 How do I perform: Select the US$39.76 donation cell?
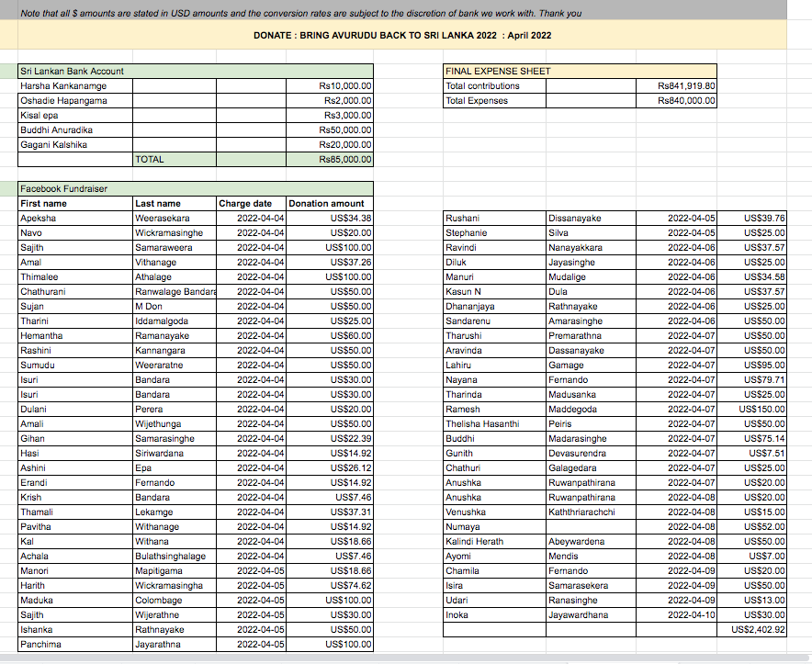pyautogui.click(x=751, y=218)
